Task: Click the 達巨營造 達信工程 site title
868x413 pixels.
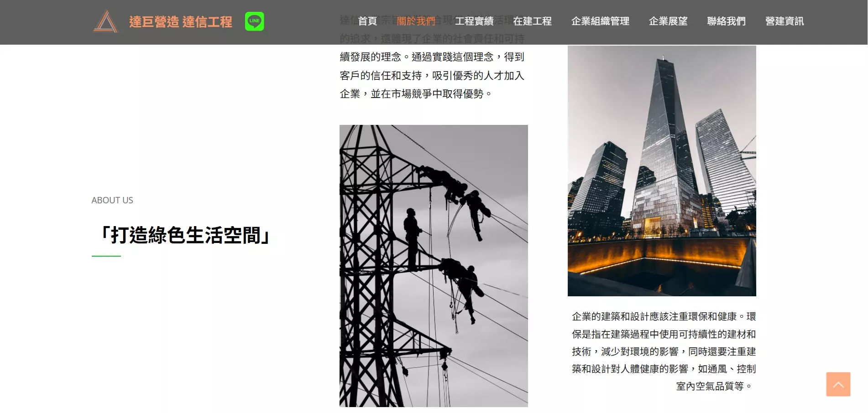Action: (x=181, y=22)
